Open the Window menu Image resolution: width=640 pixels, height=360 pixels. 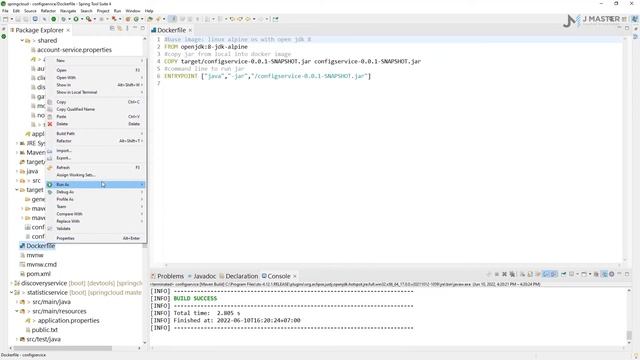tap(133, 11)
